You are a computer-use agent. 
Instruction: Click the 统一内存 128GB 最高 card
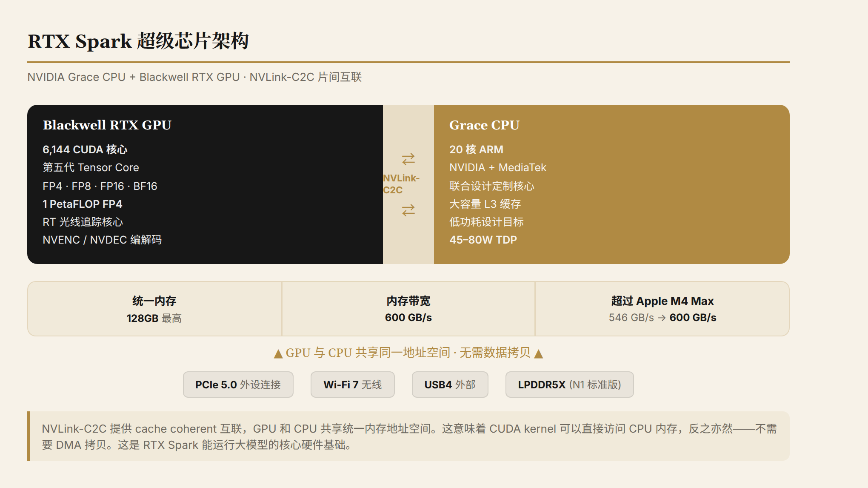(x=154, y=309)
